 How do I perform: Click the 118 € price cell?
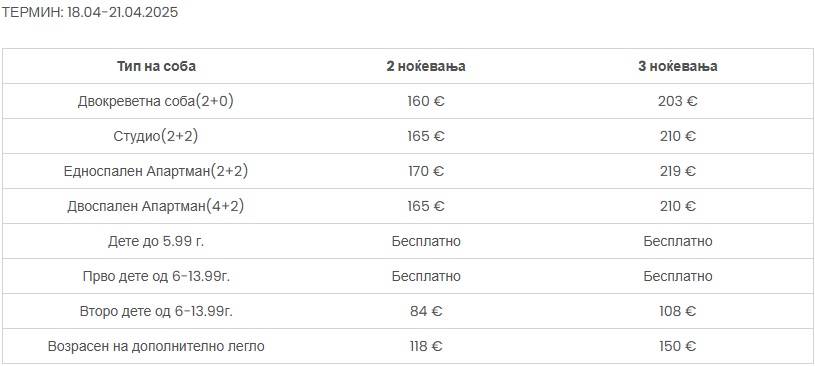(426, 346)
